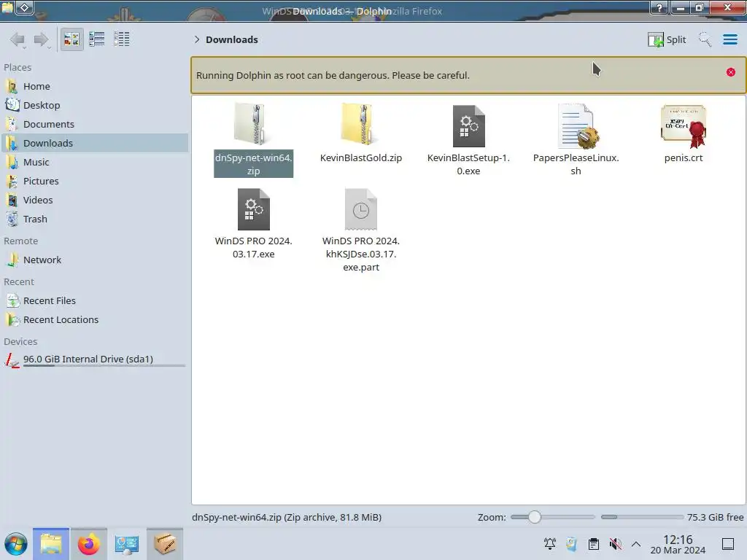Select the .crt certificate file icon

coord(684,125)
